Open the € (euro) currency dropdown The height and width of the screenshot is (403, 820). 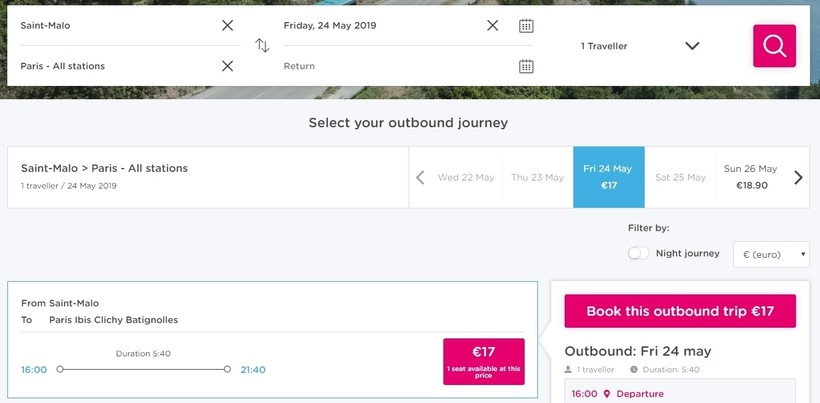click(771, 255)
